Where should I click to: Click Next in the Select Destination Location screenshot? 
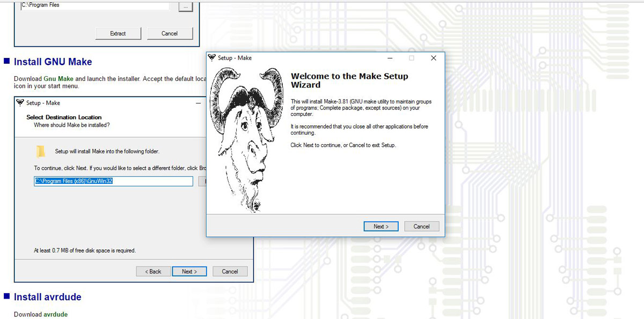coord(189,271)
